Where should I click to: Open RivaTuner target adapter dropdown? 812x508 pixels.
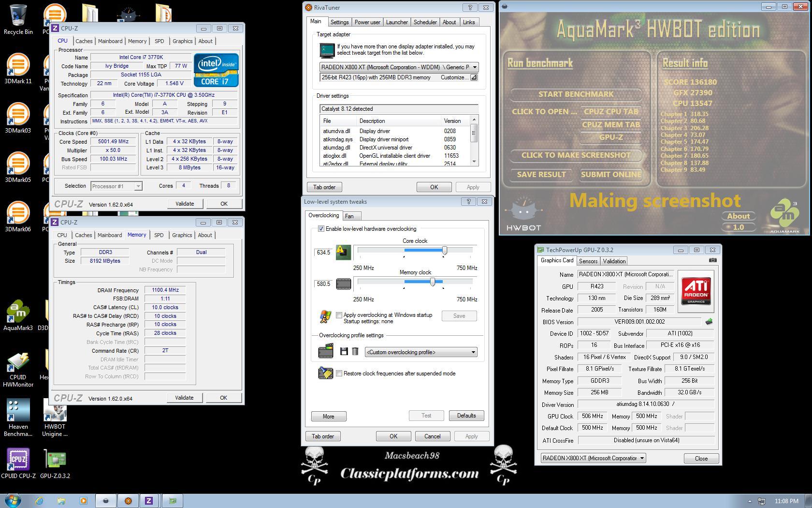click(399, 67)
